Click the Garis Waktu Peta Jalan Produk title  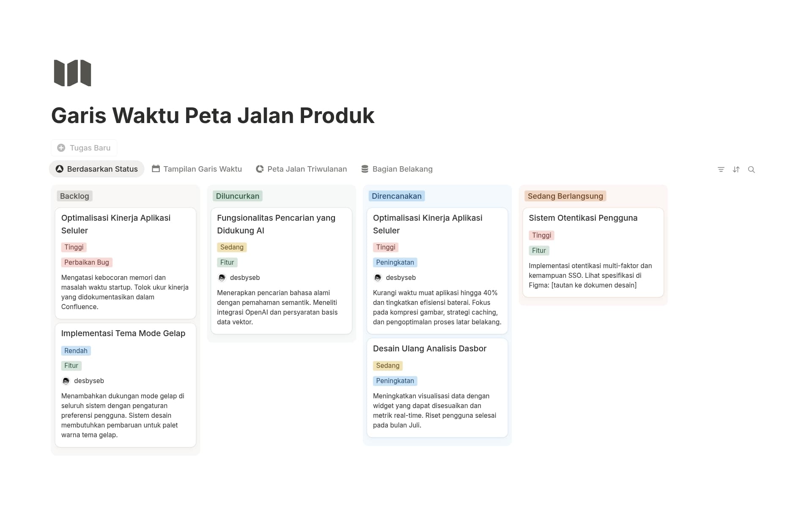click(x=213, y=115)
